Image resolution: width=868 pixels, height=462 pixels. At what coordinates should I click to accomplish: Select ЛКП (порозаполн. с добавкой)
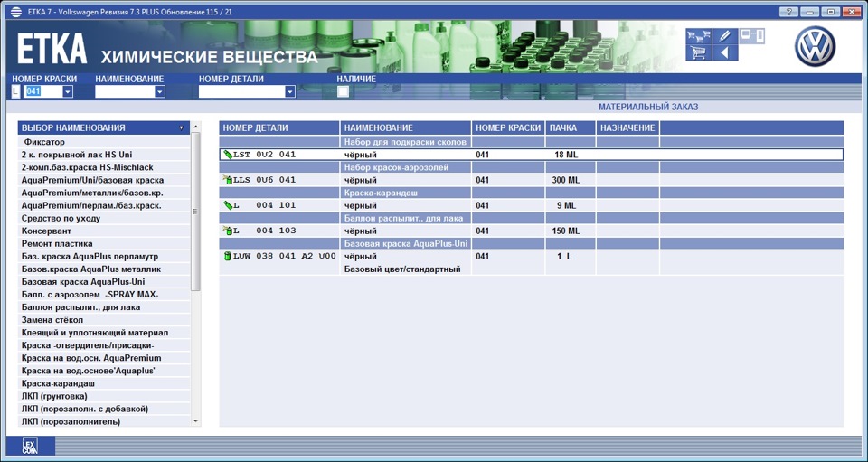[x=104, y=410]
